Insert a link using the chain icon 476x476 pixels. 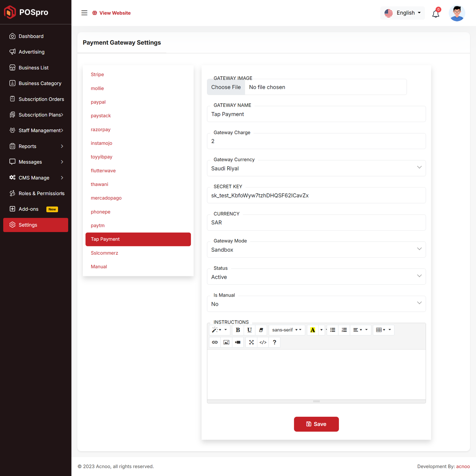tap(215, 342)
